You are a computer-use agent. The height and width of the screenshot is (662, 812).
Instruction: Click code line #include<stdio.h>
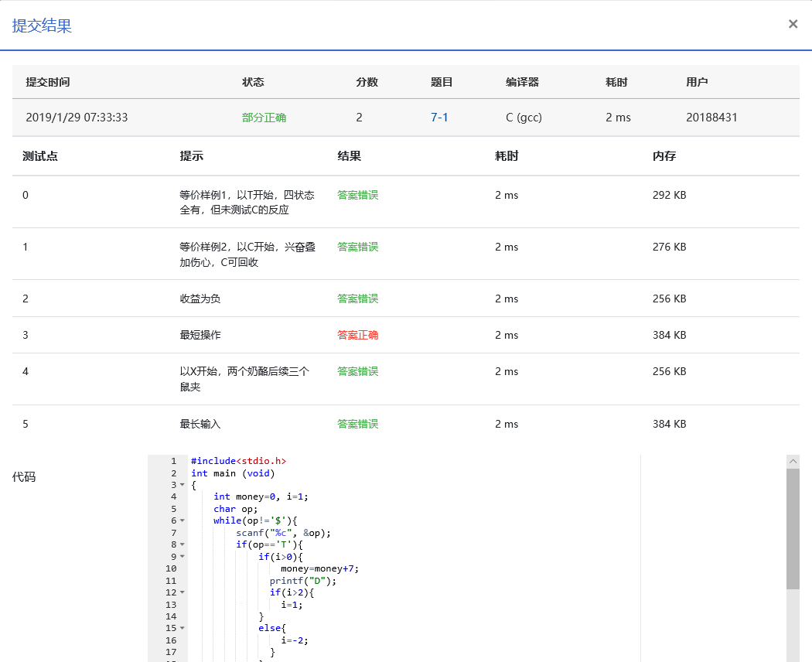point(238,461)
